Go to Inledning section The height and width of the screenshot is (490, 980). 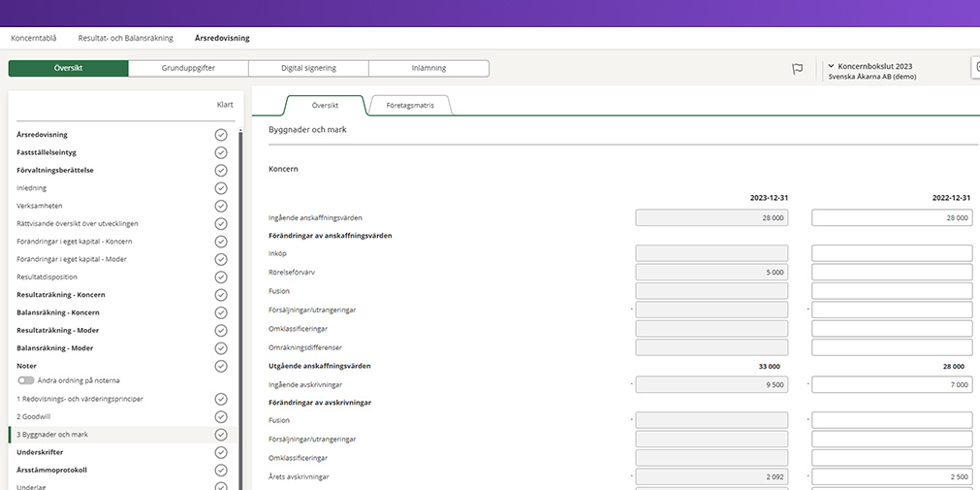pos(31,188)
